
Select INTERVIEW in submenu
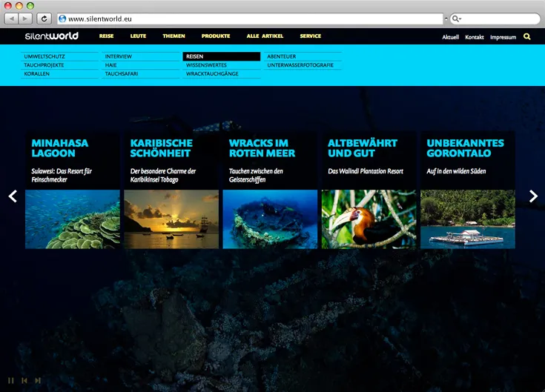click(141, 56)
